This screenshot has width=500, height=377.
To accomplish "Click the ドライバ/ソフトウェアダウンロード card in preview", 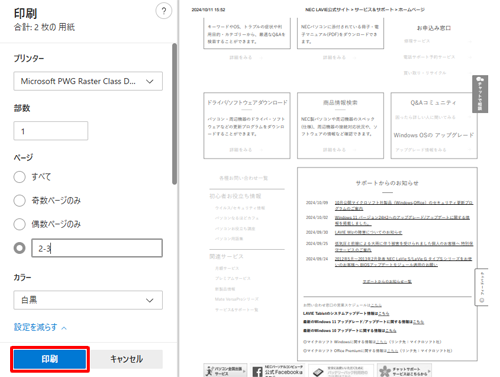I will coord(247,126).
